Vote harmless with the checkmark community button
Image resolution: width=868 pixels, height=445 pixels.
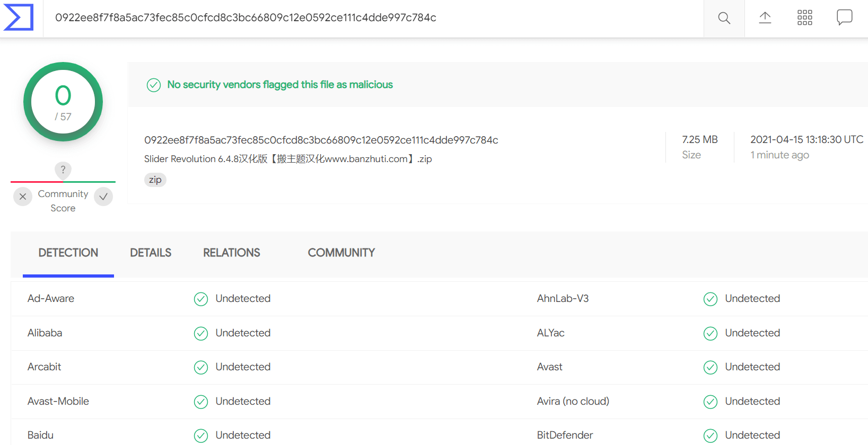103,197
